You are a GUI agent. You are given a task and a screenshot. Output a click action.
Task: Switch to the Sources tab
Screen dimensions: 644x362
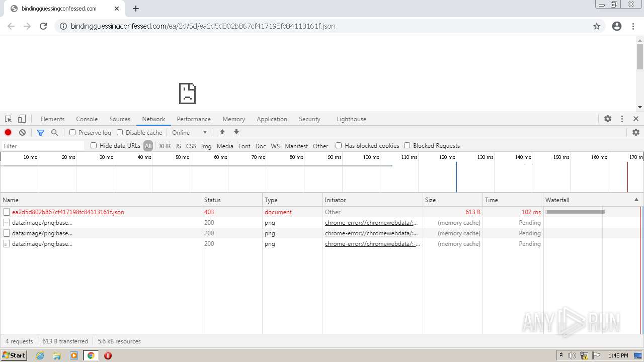(x=120, y=119)
